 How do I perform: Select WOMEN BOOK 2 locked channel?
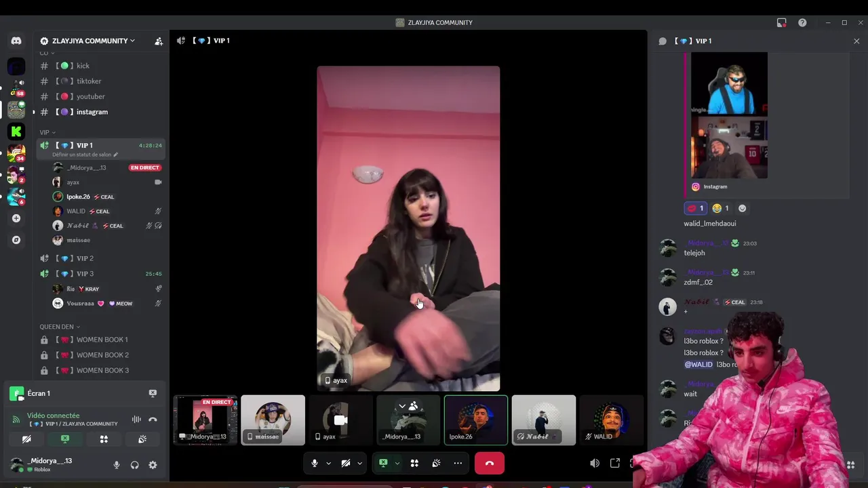tap(100, 355)
